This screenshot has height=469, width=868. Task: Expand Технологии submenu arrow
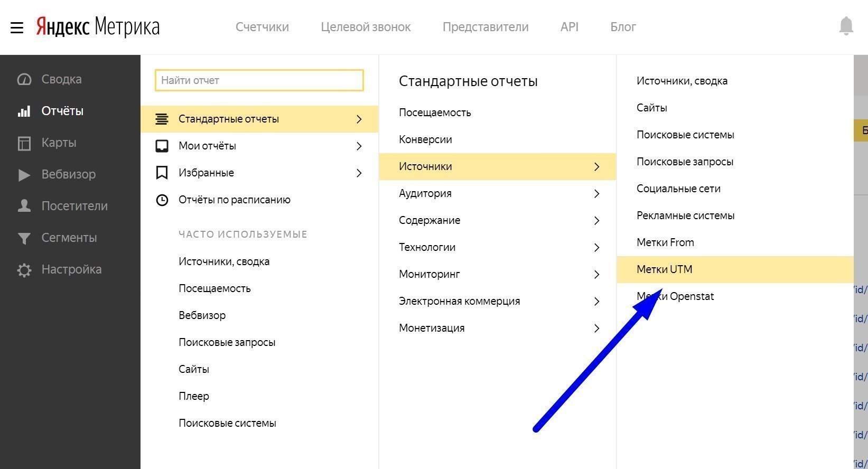pos(597,248)
